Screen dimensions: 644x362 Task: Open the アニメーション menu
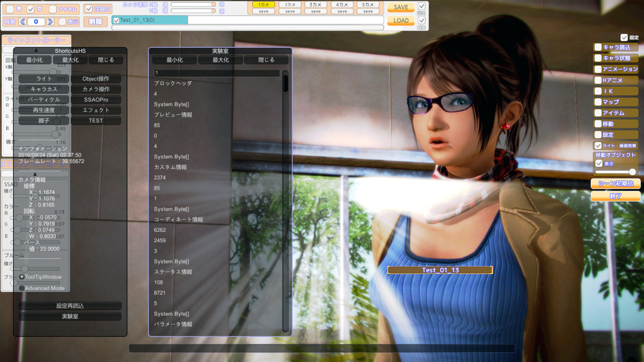616,69
